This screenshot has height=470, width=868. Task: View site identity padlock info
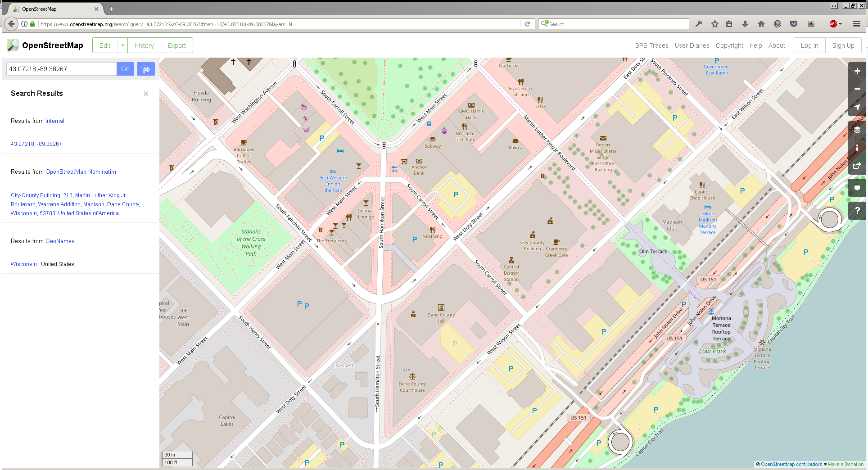(x=32, y=24)
